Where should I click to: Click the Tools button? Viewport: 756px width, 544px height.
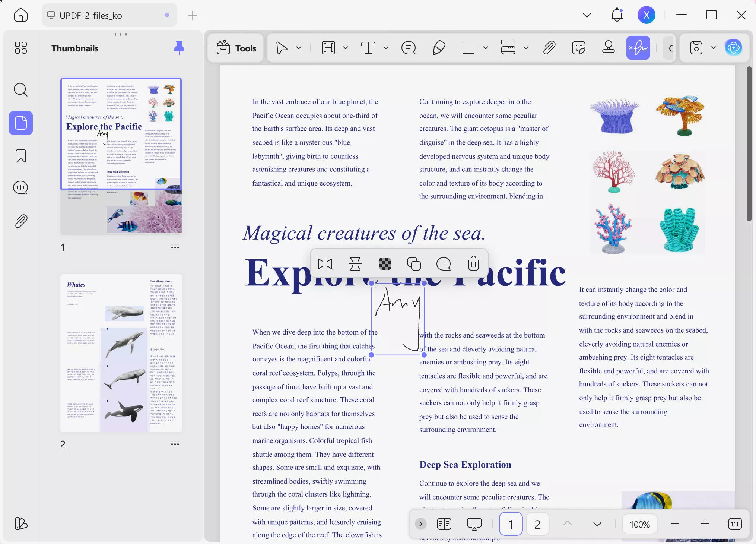click(236, 48)
